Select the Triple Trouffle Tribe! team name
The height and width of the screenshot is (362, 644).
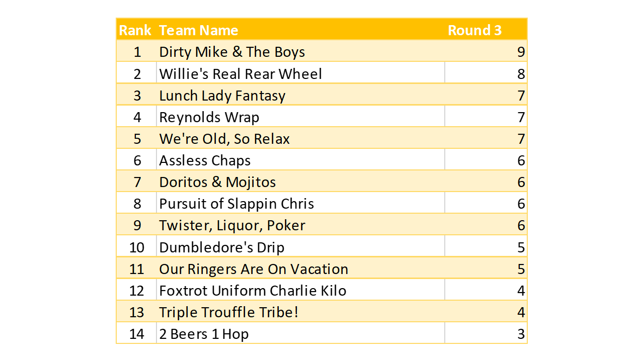point(229,312)
